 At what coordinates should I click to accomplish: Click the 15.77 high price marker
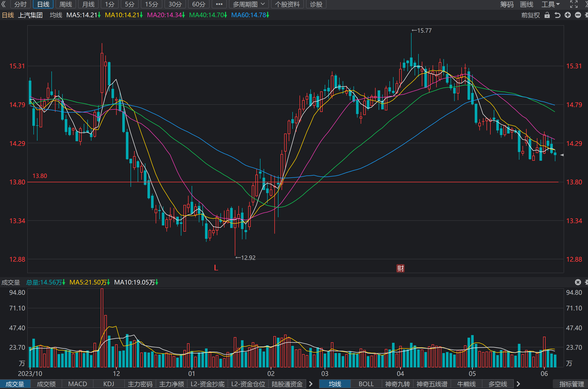(x=422, y=31)
